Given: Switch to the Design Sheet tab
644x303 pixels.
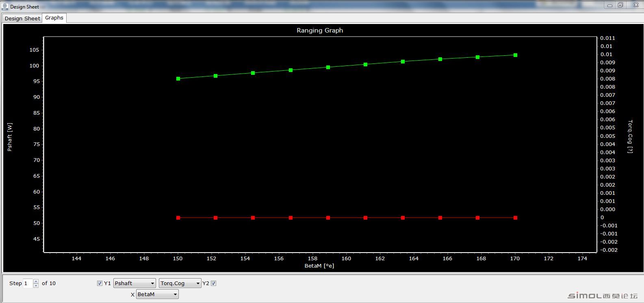Looking at the screenshot, I should pos(22,18).
